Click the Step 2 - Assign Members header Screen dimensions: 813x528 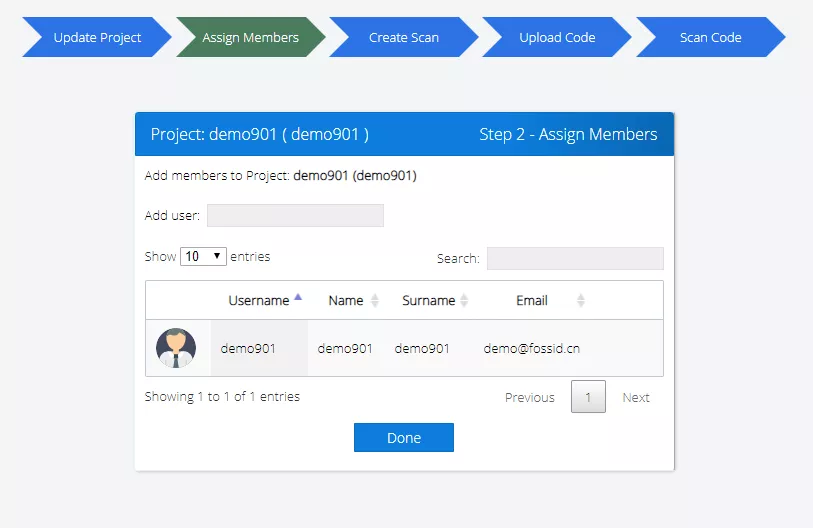[x=568, y=134]
